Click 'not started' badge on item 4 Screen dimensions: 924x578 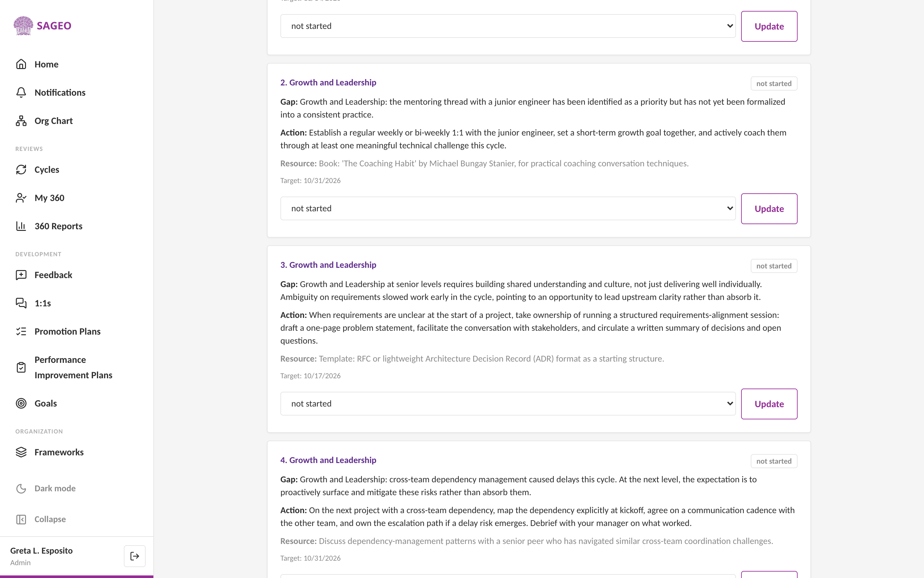coord(774,461)
